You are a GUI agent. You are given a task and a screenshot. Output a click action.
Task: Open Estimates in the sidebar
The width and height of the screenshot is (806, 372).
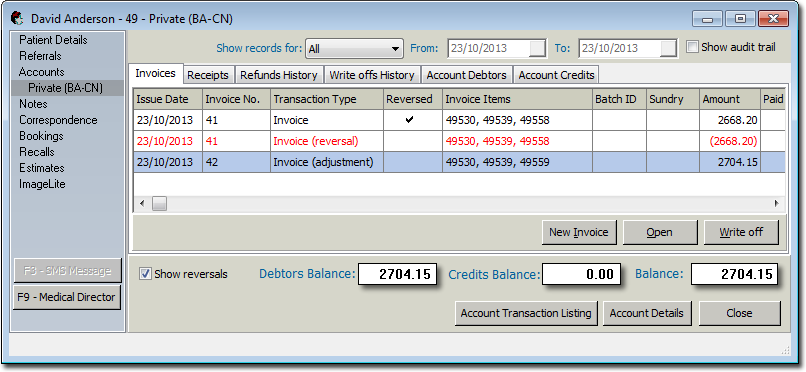(42, 168)
